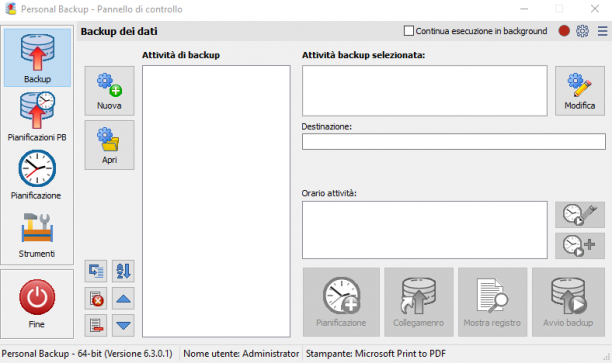Image resolution: width=612 pixels, height=363 pixels.
Task: Open a backup task with Apri
Action: coord(109,145)
